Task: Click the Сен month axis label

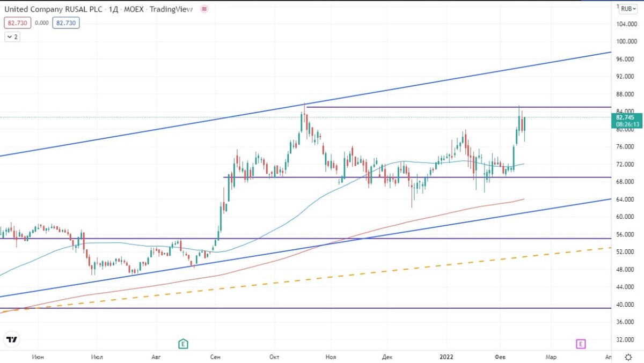Action: tap(216, 357)
